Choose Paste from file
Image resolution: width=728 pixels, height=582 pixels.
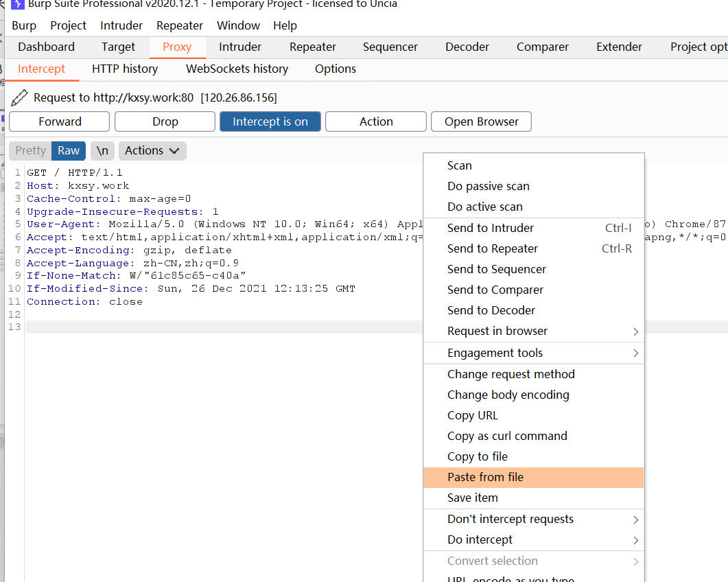(x=533, y=477)
